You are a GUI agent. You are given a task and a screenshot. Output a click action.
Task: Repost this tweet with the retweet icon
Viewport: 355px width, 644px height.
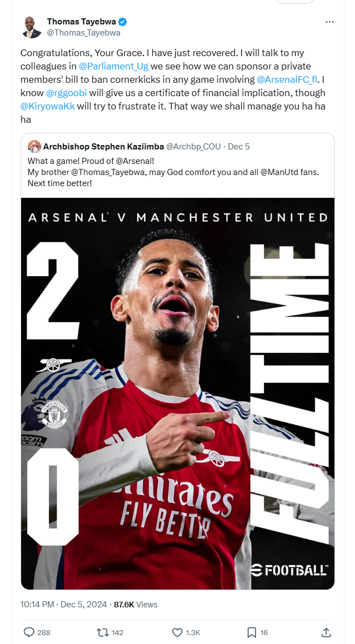[x=102, y=632]
